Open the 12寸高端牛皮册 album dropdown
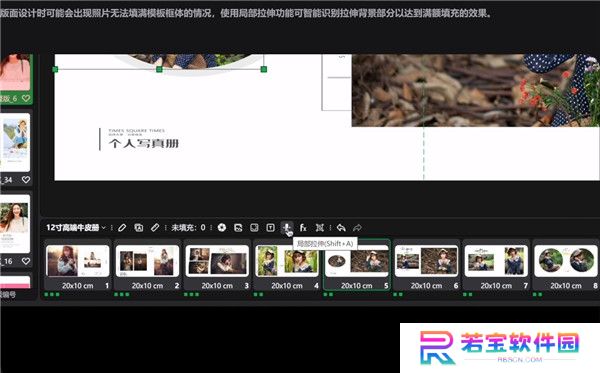 coord(76,228)
